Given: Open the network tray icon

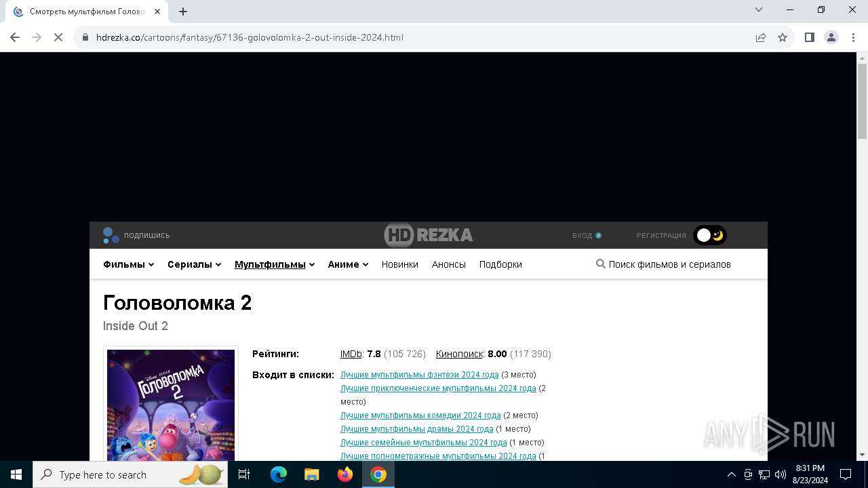Looking at the screenshot, I should [764, 474].
